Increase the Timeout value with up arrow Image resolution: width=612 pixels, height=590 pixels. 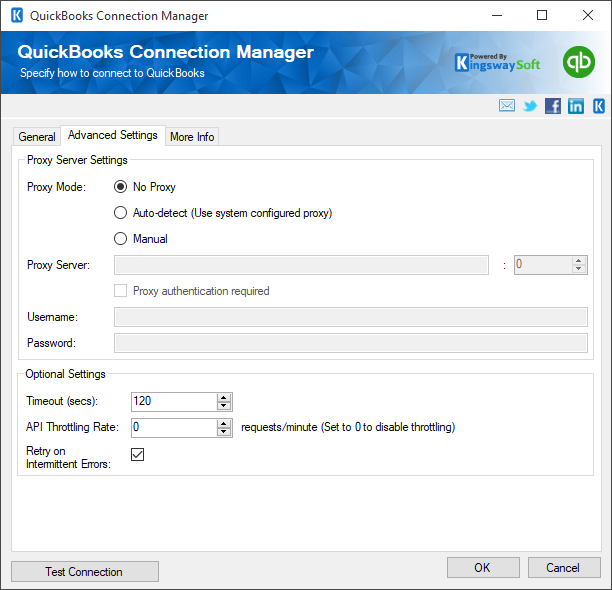pos(224,398)
